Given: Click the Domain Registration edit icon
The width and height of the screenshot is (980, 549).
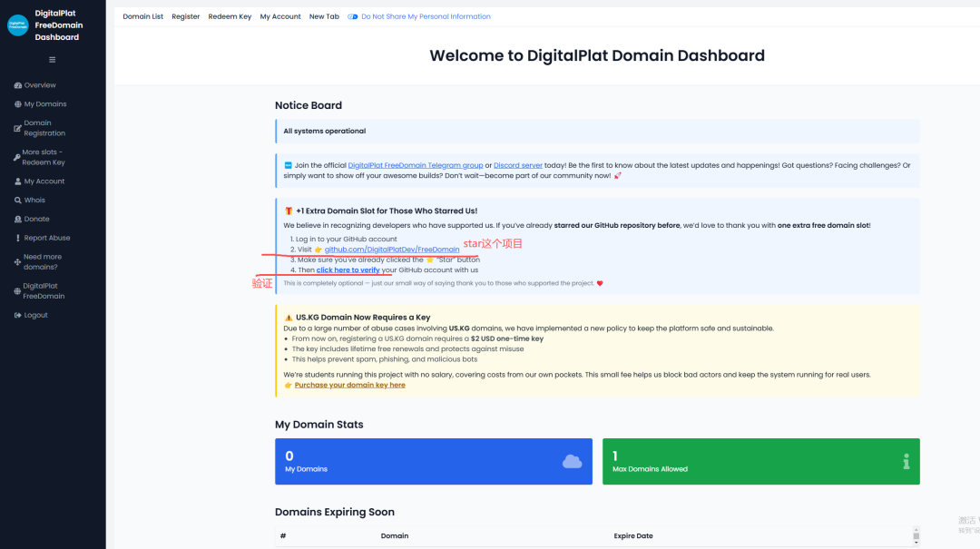Looking at the screenshot, I should point(17,129).
